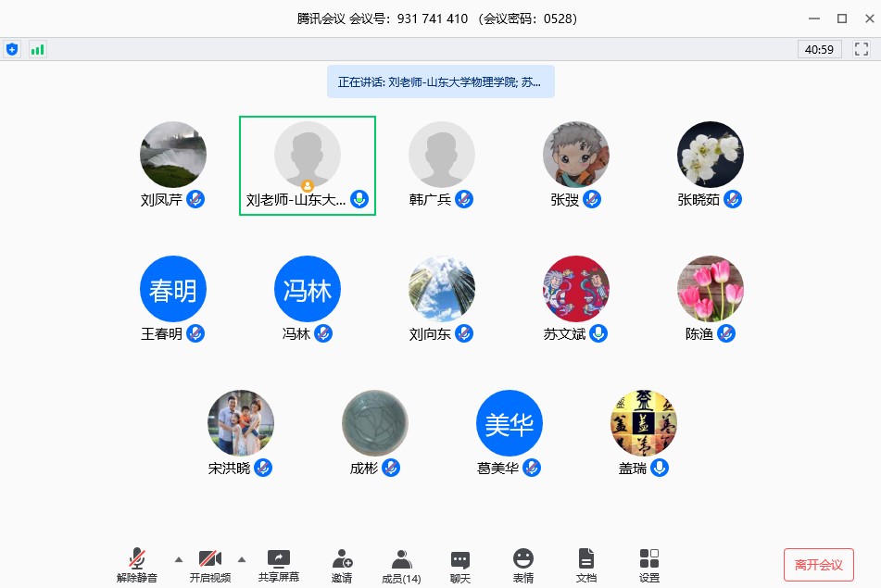
Task: Open the Emoji (表情) reactions picker
Action: click(x=523, y=565)
